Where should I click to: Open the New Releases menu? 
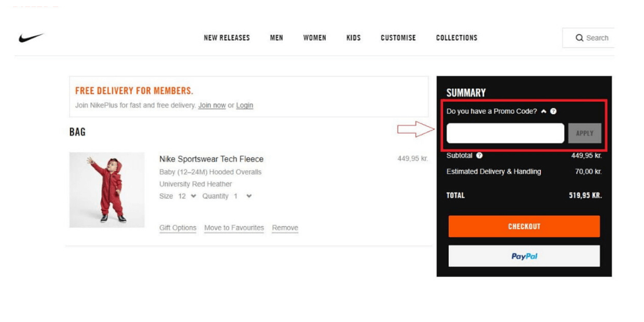tap(227, 38)
